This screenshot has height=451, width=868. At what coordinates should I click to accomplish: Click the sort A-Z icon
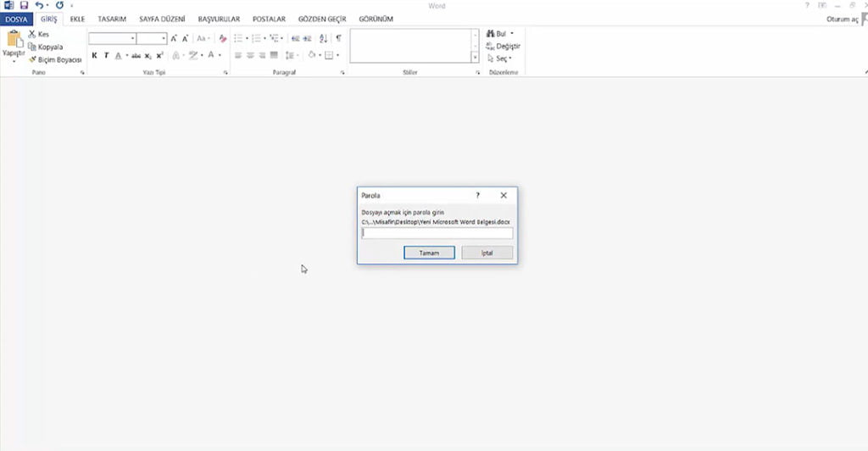(x=323, y=38)
